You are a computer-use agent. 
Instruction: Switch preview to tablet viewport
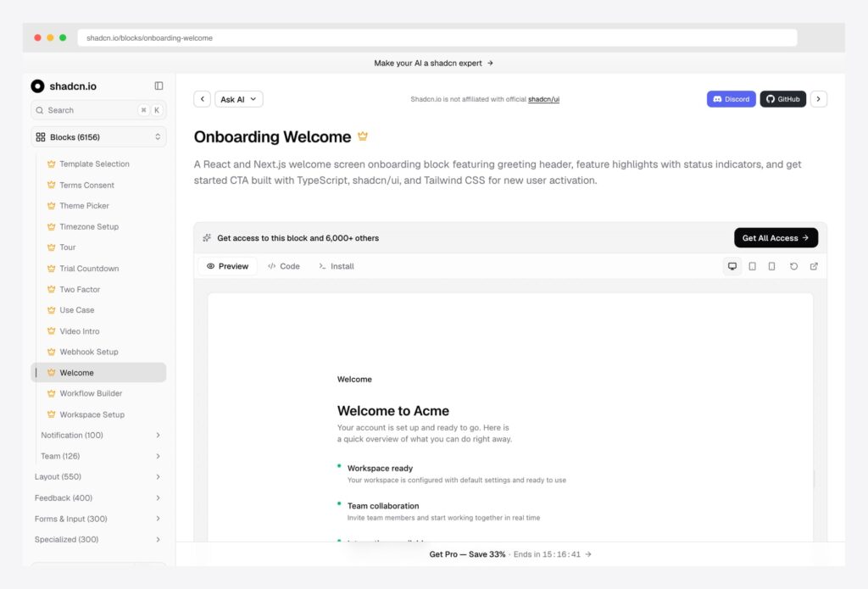pyautogui.click(x=753, y=266)
